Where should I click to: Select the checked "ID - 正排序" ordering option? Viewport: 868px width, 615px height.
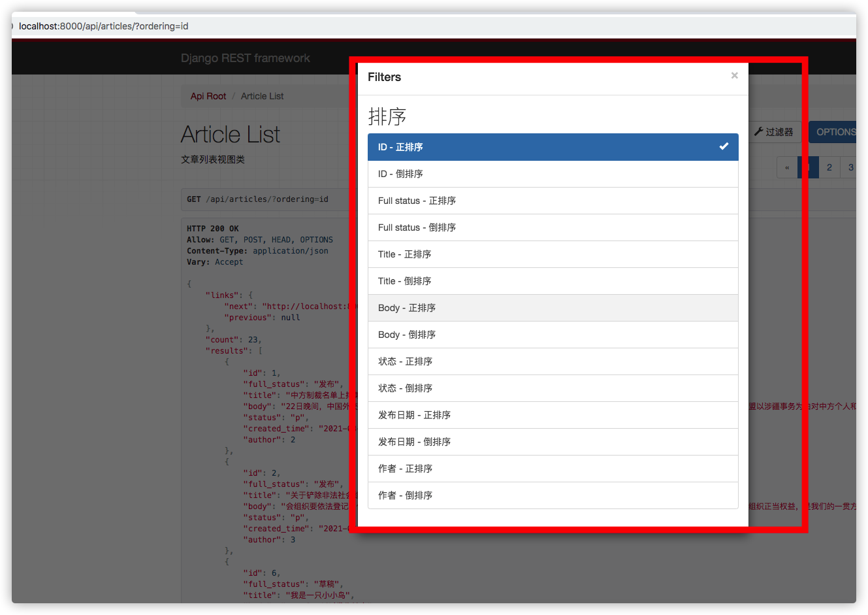[553, 147]
